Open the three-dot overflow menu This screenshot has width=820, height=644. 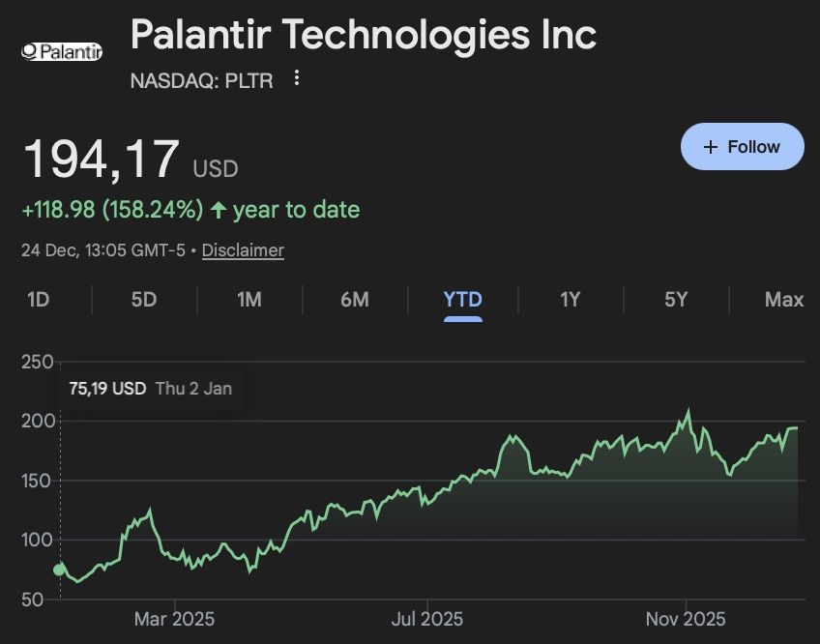click(x=296, y=78)
